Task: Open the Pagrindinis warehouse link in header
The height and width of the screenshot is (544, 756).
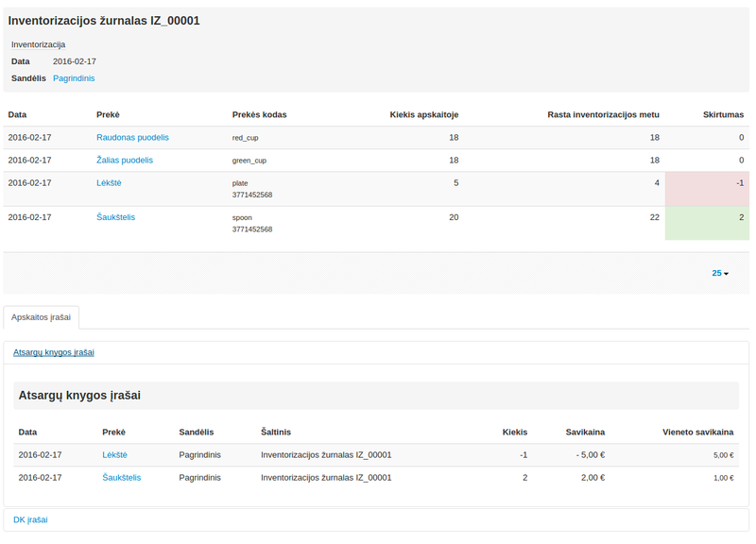Action: point(74,77)
